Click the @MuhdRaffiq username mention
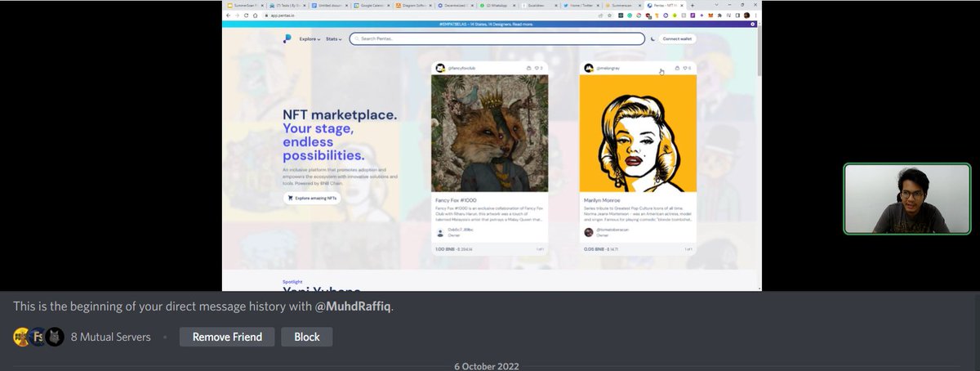This screenshot has height=371, width=980. [354, 306]
